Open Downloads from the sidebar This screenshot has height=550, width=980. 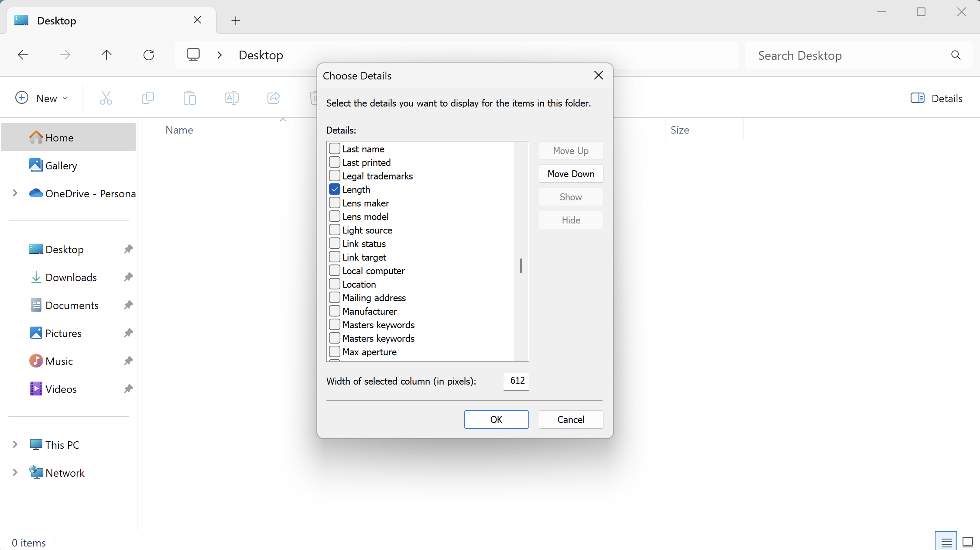pyautogui.click(x=71, y=278)
